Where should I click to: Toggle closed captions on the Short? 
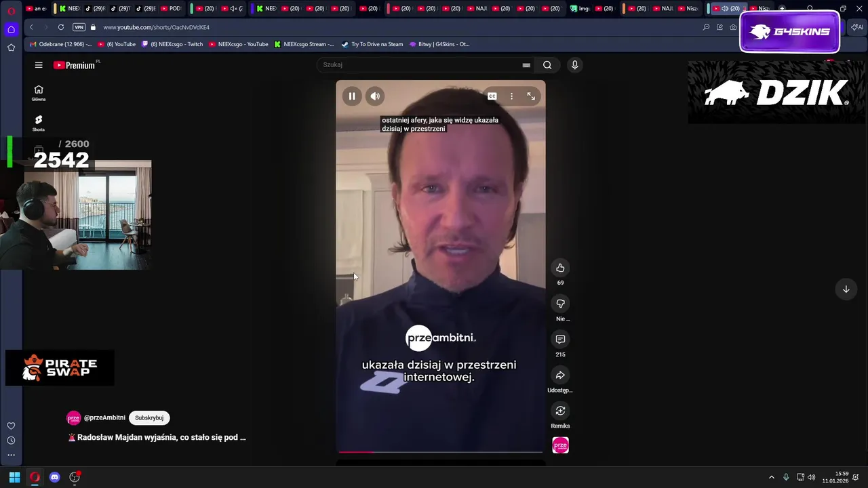[x=492, y=96]
